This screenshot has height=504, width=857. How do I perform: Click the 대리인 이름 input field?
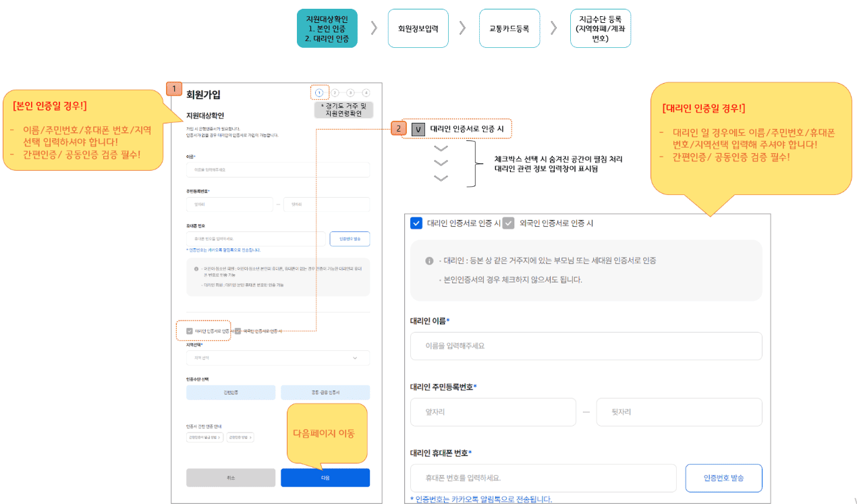pyautogui.click(x=586, y=345)
